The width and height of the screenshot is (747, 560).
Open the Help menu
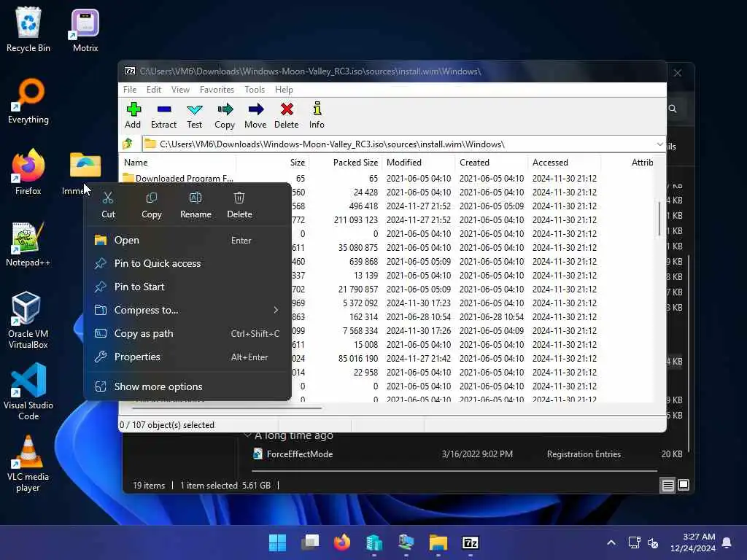[284, 90]
